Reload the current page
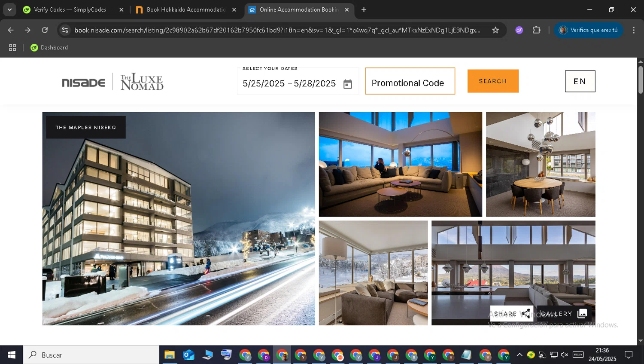 point(45,30)
